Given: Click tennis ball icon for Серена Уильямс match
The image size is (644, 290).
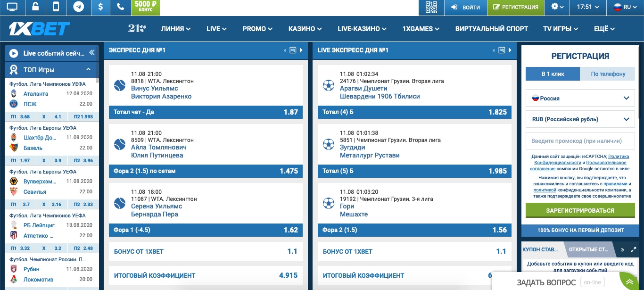Looking at the screenshot, I should pos(120,203).
